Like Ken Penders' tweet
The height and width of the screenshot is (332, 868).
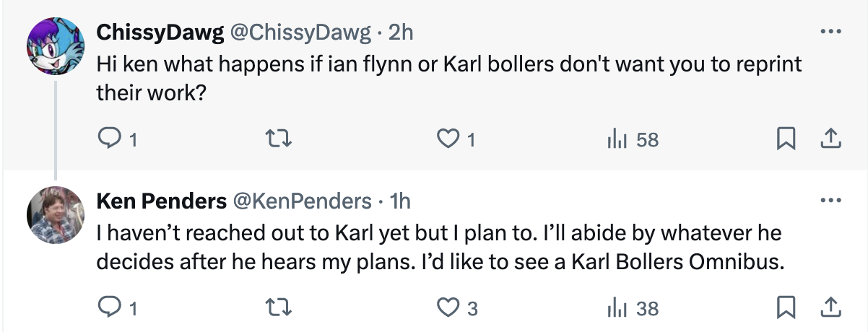pyautogui.click(x=449, y=308)
